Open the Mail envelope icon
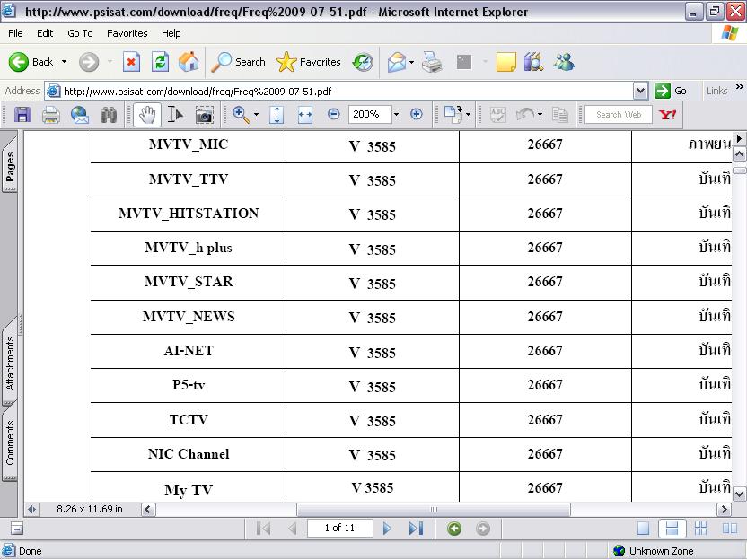747x560 pixels. coord(396,62)
